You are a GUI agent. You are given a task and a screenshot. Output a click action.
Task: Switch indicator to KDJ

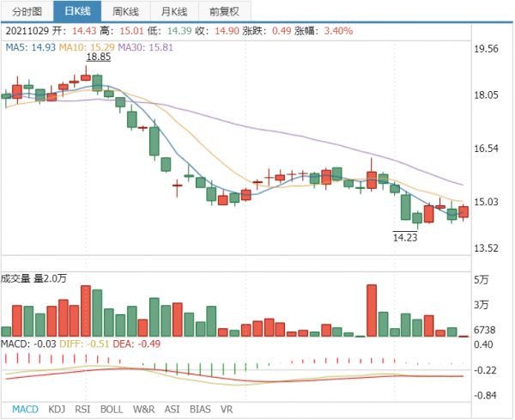pos(57,410)
